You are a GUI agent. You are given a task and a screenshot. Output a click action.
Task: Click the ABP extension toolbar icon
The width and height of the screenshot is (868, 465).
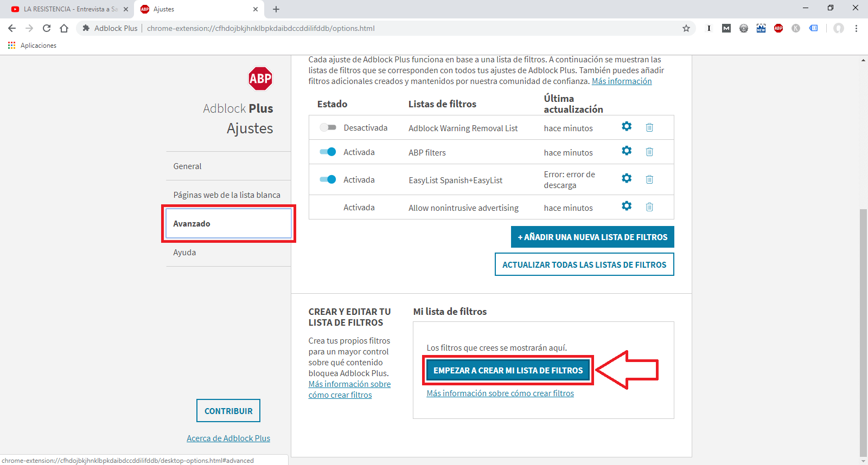778,28
